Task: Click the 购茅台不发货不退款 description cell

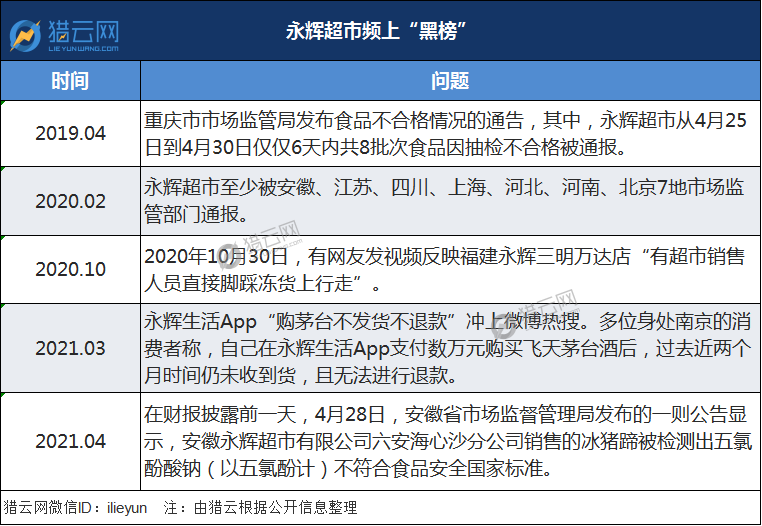Action: coord(450,348)
